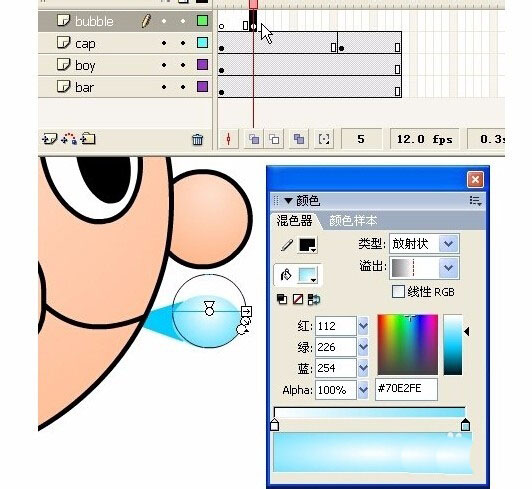The height and width of the screenshot is (489, 532).
Task: Swap stroke and fill colors
Action: 314,299
